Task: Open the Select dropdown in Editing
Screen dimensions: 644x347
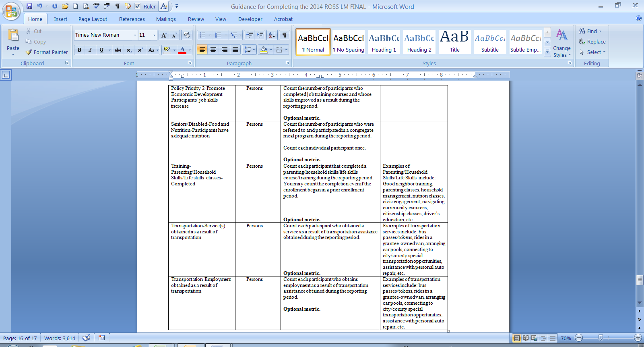Action: pos(592,52)
